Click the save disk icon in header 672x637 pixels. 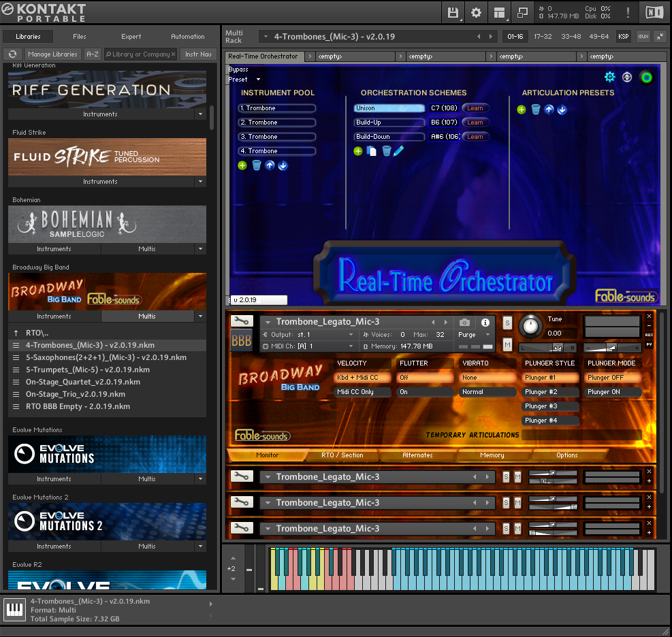tap(453, 12)
